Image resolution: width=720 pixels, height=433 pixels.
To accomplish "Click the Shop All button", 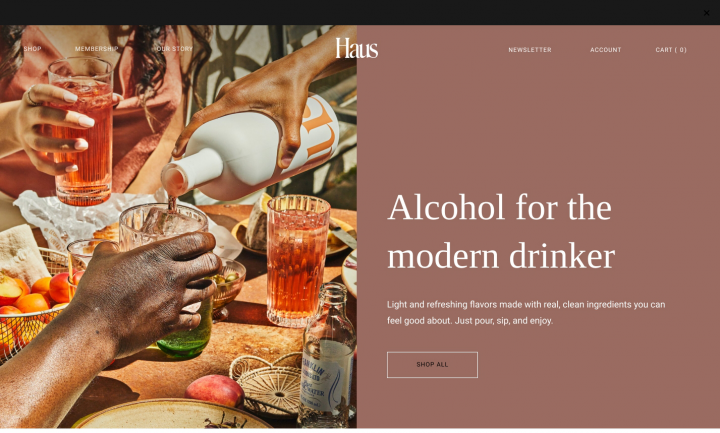I will pyautogui.click(x=432, y=365).
